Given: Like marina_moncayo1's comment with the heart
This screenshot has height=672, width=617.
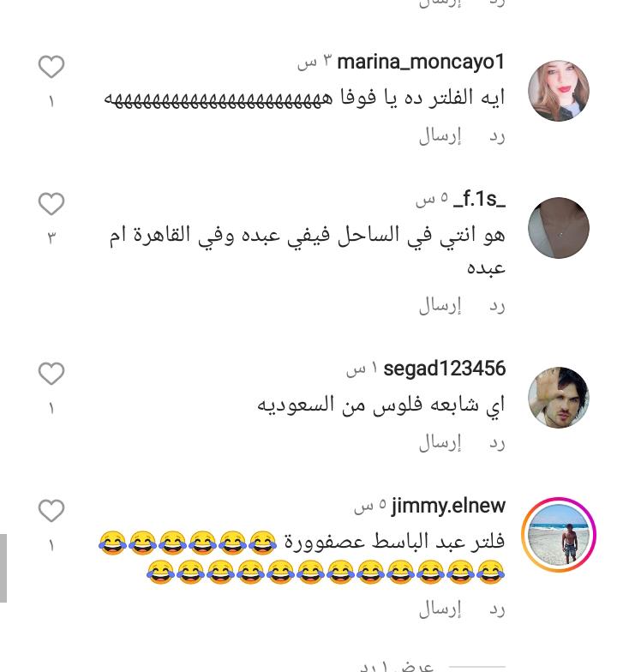Looking at the screenshot, I should click(x=51, y=67).
